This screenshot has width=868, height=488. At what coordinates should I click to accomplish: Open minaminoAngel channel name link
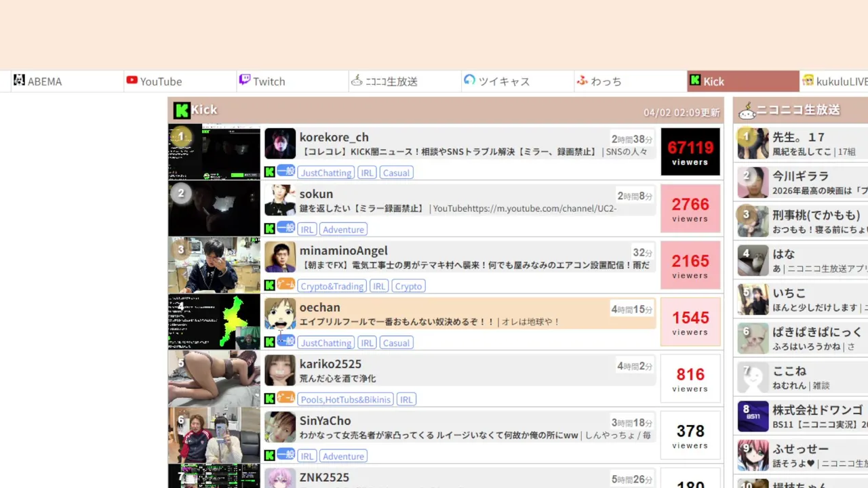click(344, 251)
